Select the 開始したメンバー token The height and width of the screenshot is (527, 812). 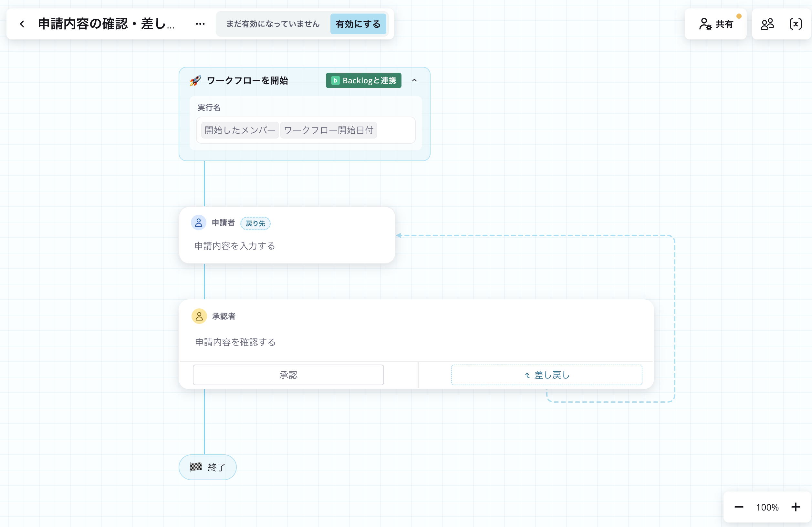point(240,130)
